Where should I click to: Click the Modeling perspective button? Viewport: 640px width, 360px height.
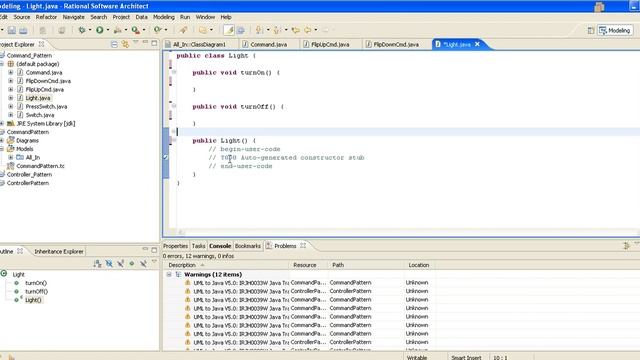[615, 31]
